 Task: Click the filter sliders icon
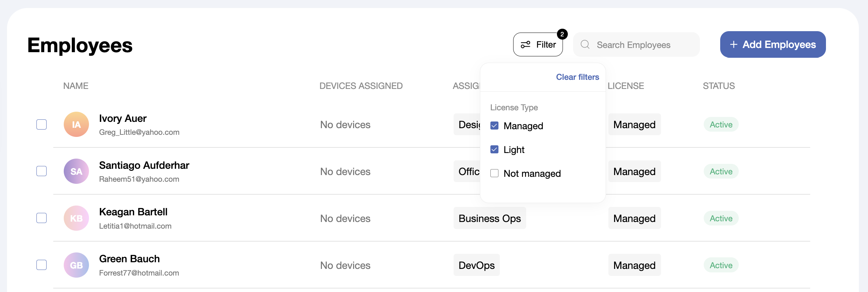click(525, 44)
